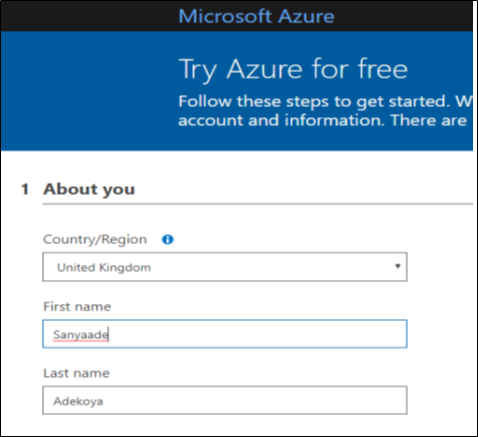Click the Try Azure for free heading
This screenshot has width=478, height=437.
(293, 69)
